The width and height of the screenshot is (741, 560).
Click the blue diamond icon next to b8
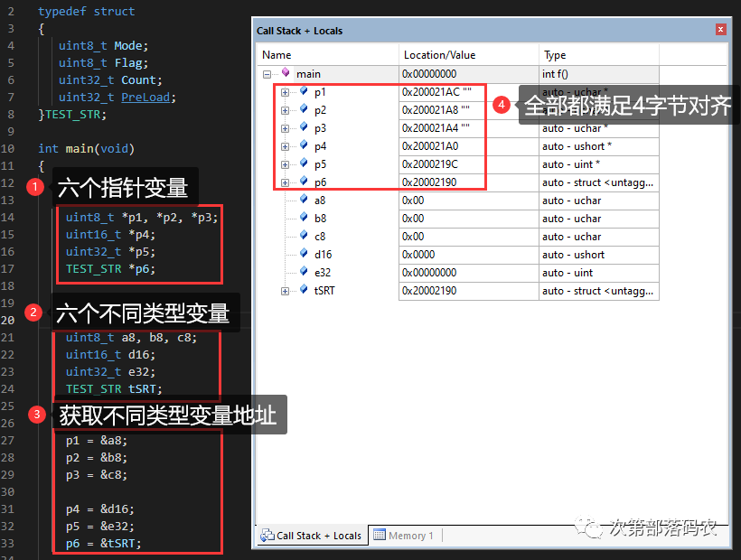[304, 217]
